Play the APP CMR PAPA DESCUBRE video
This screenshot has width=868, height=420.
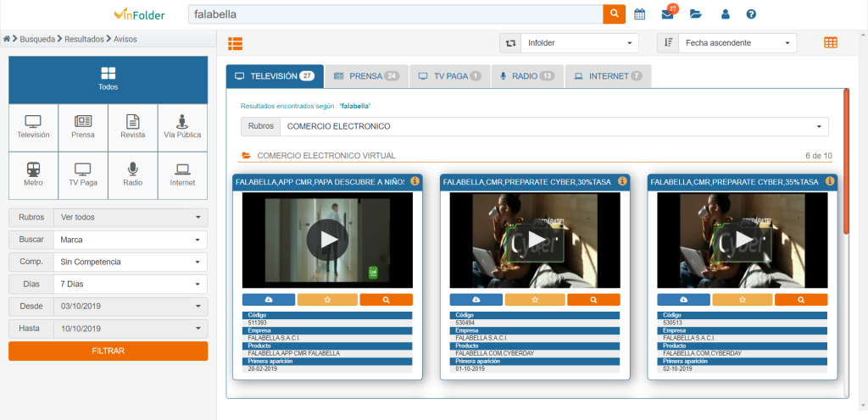point(328,240)
